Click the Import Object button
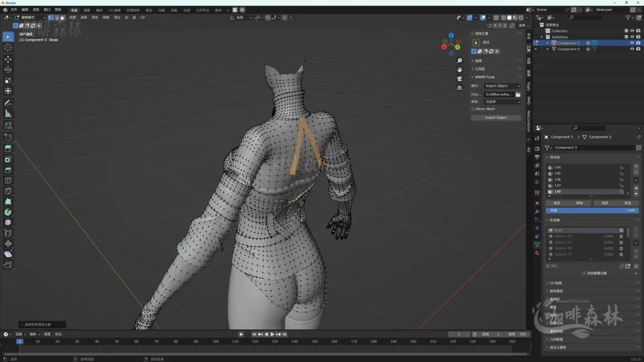 496,118
